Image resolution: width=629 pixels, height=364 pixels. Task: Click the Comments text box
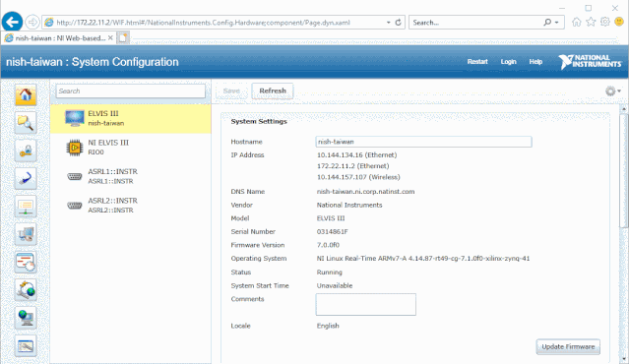pos(366,305)
